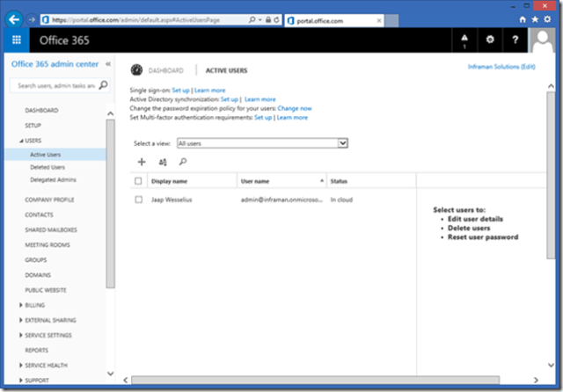Expand the BILLING section
The height and width of the screenshot is (392, 563).
tap(21, 305)
